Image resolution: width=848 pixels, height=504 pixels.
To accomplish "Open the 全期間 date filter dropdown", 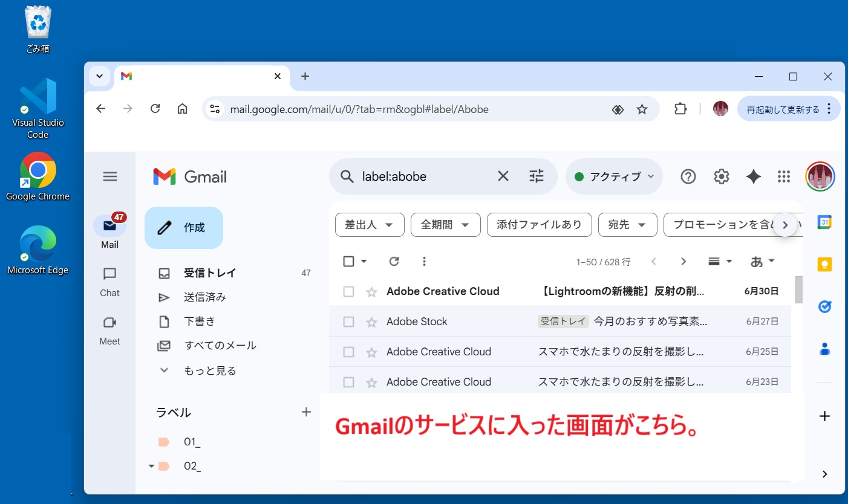I will [446, 225].
